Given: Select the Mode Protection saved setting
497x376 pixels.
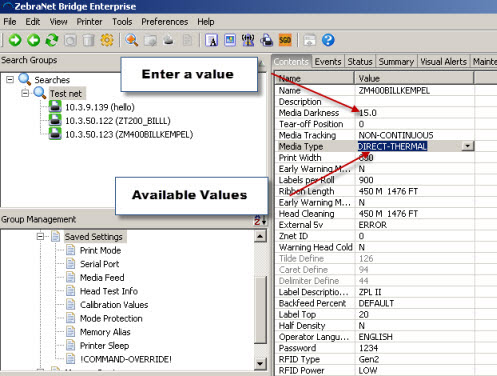Looking at the screenshot, I should (111, 318).
